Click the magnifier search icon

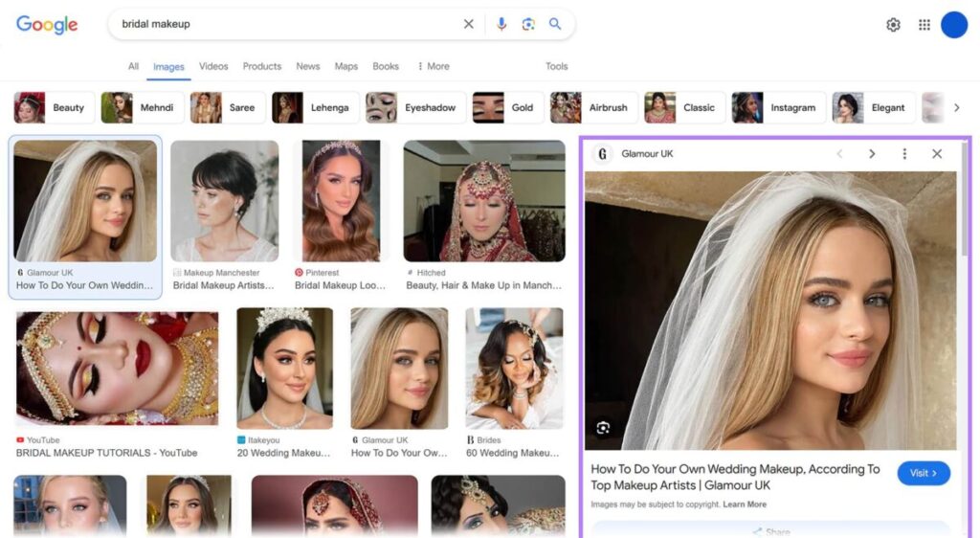pos(555,24)
